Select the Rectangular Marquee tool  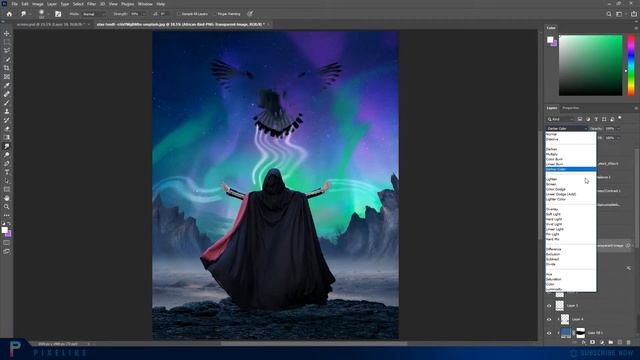(7, 42)
